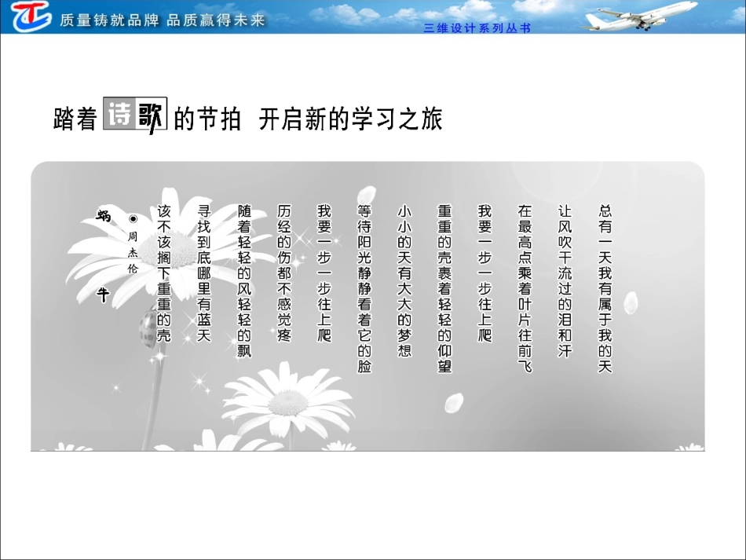This screenshot has height=560, width=746.
Task: Click the boxed 诗歌 graphic in the title
Action: (x=135, y=115)
